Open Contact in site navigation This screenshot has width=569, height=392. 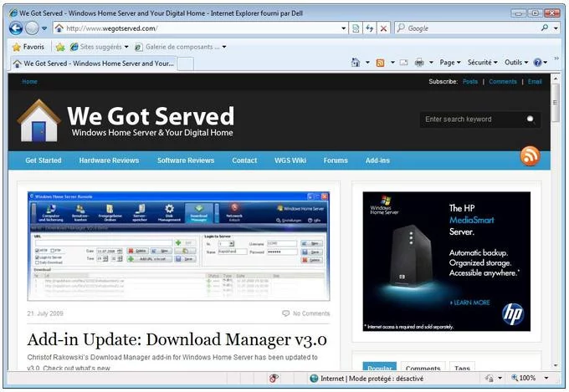click(x=244, y=160)
